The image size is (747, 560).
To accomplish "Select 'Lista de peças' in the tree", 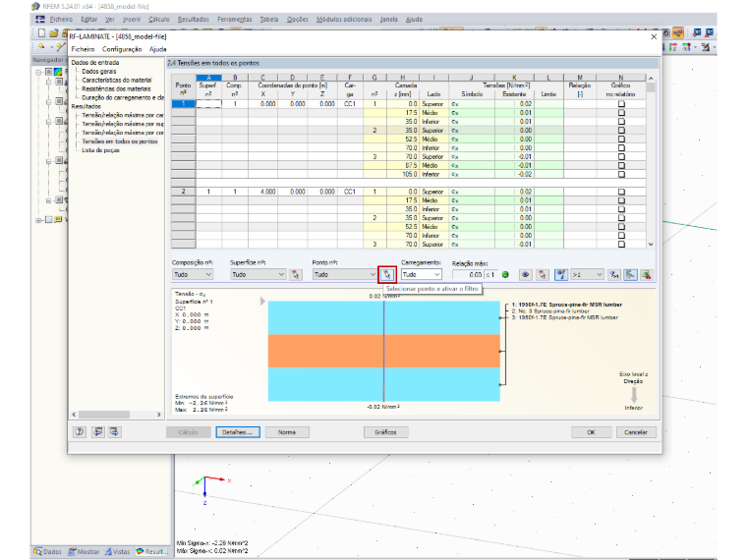I will [x=100, y=150].
